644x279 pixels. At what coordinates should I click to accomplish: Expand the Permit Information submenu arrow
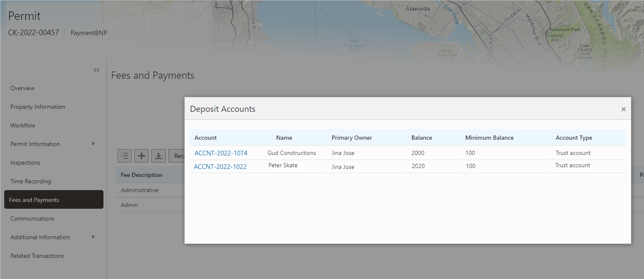click(x=93, y=144)
